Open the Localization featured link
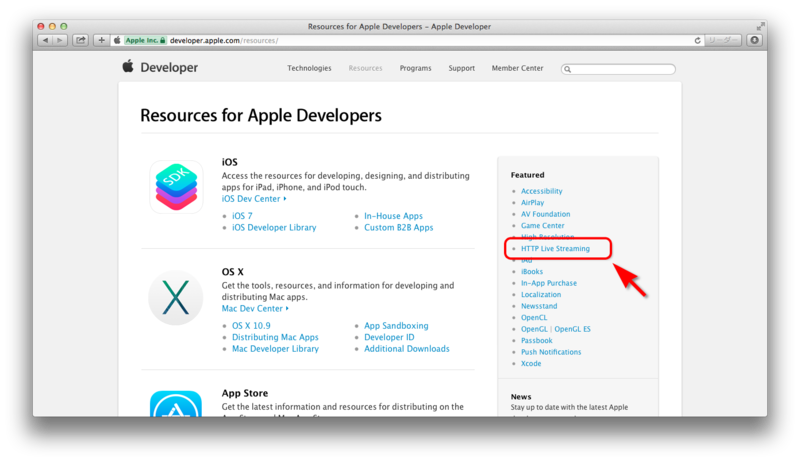The height and width of the screenshot is (462, 800). (x=541, y=295)
